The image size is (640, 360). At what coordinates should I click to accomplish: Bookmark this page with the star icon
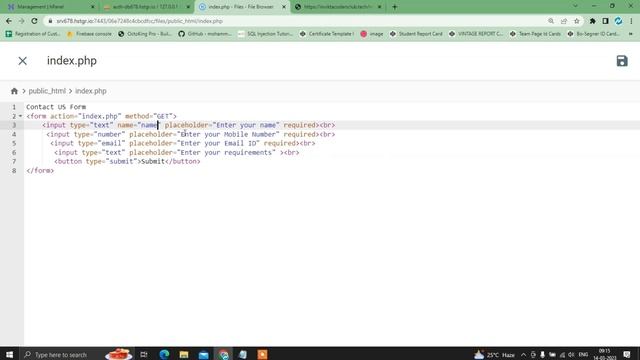coord(576,21)
